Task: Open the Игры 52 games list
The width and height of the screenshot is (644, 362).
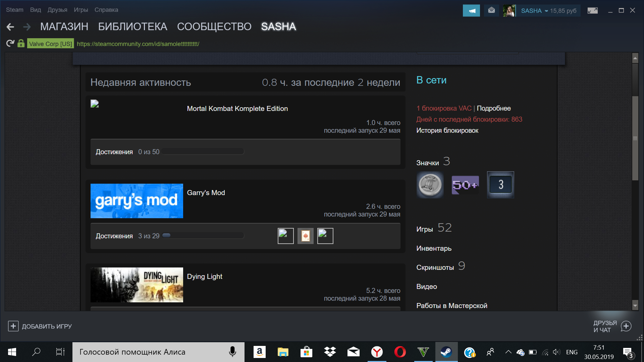Action: point(434,228)
